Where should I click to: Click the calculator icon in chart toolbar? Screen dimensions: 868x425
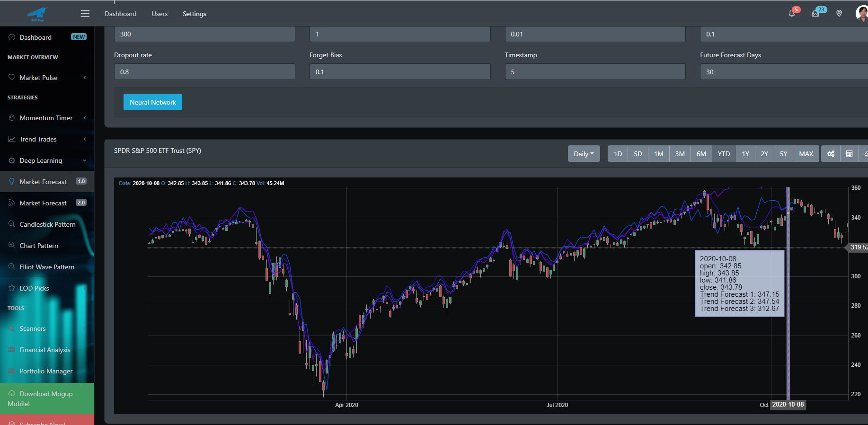[x=850, y=154]
